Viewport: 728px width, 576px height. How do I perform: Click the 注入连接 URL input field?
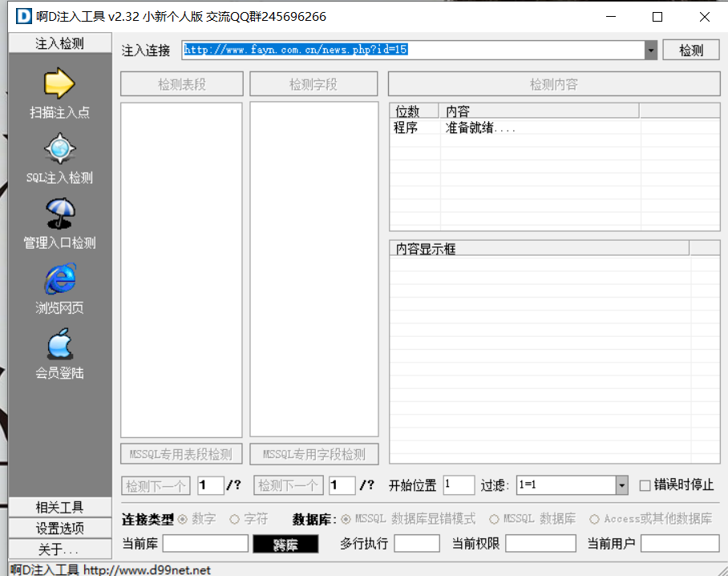click(413, 51)
